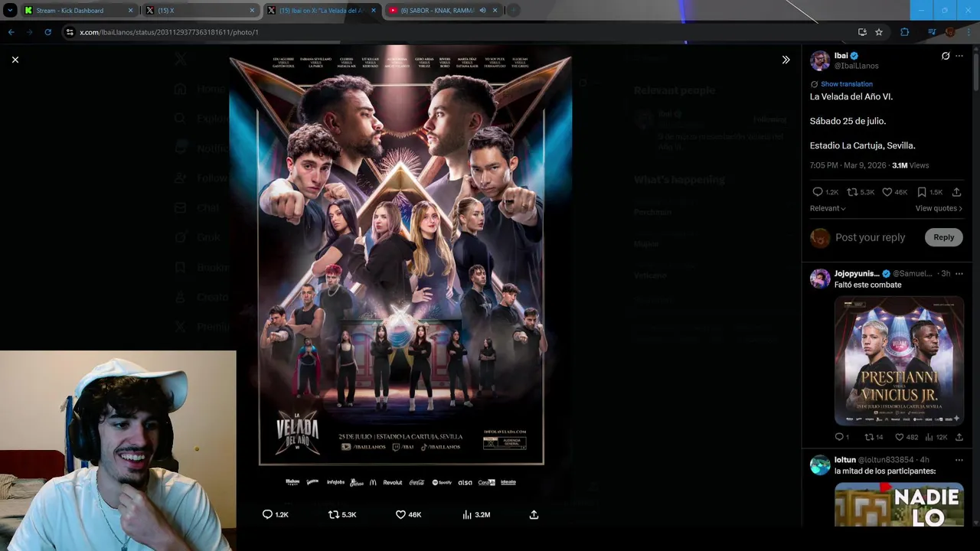Open loltun reply more options menu
Screen dimensions: 980x551
[959, 460]
